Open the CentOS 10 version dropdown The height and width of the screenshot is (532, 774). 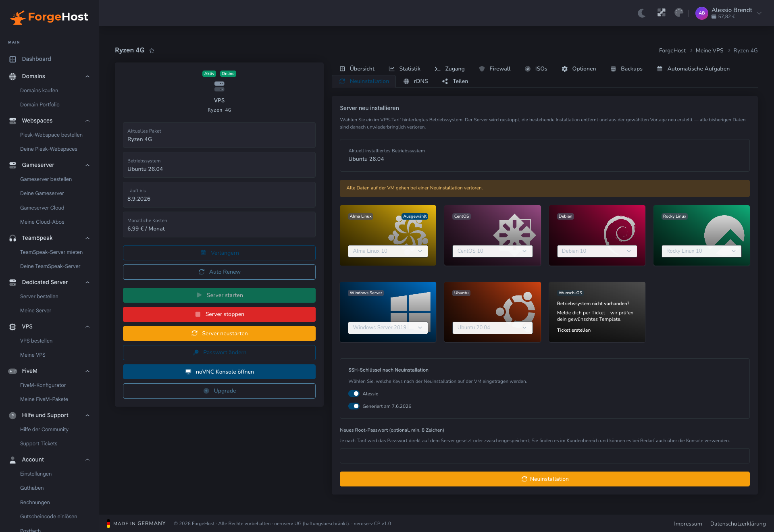click(x=492, y=251)
